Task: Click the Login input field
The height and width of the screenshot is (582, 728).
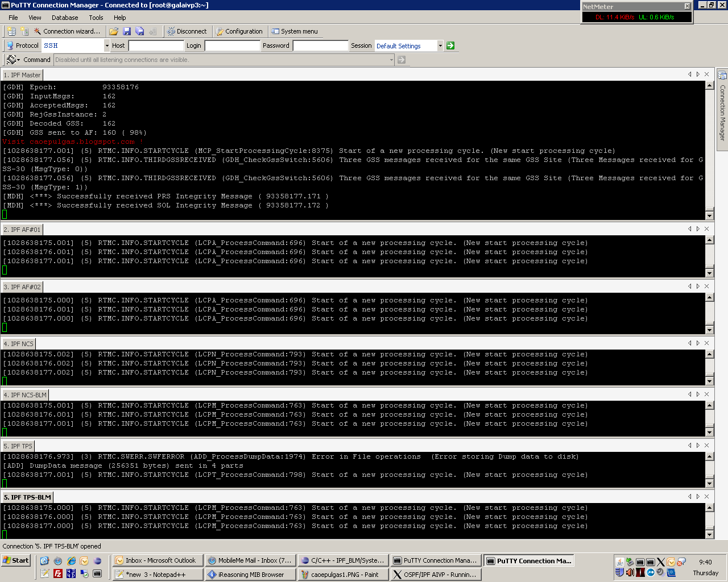Action: coord(232,45)
